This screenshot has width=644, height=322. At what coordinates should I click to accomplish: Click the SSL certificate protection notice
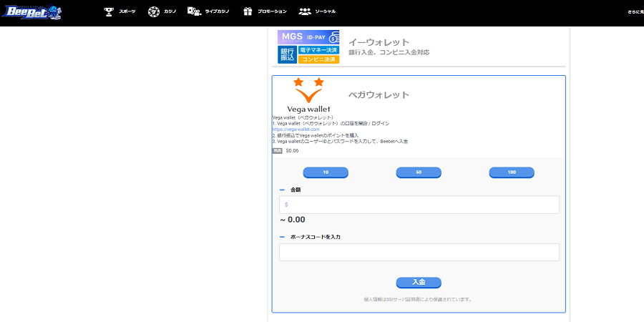click(x=419, y=299)
